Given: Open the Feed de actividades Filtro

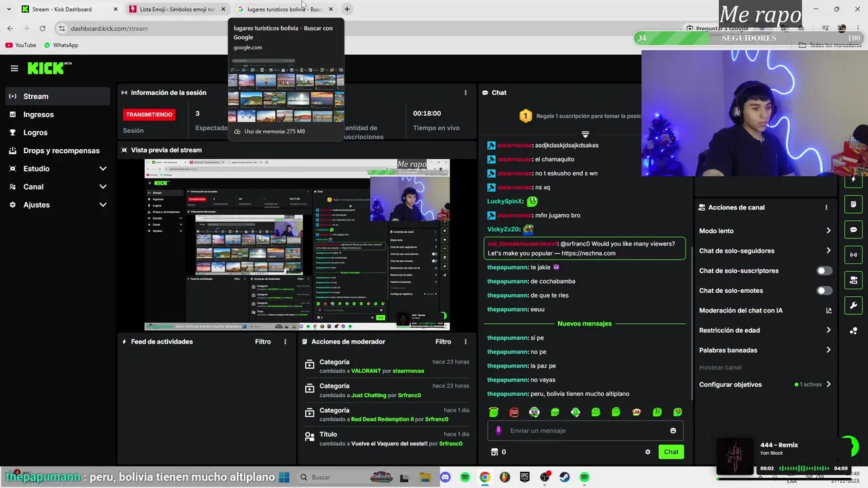Looking at the screenshot, I should (x=263, y=342).
